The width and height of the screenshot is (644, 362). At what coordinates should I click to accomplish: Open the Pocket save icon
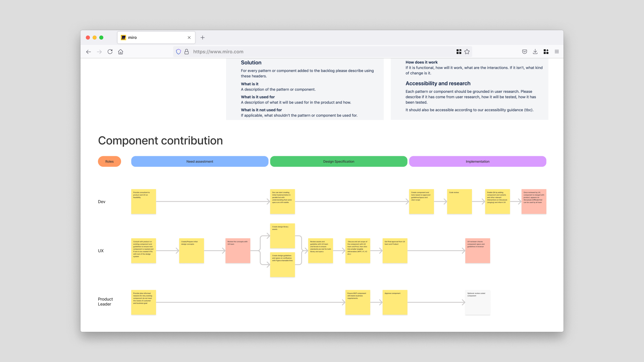coord(525,52)
